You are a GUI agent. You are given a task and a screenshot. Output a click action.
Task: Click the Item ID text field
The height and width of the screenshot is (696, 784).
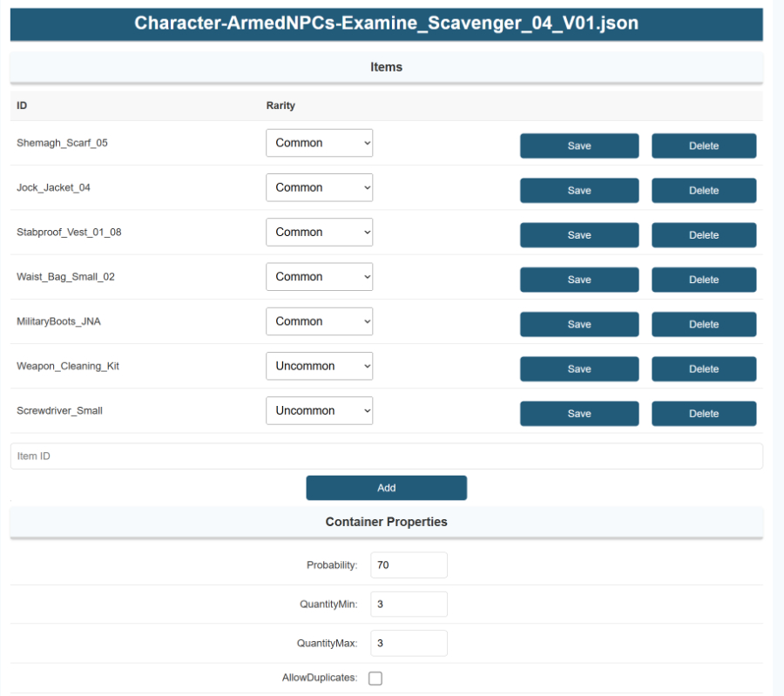click(386, 456)
